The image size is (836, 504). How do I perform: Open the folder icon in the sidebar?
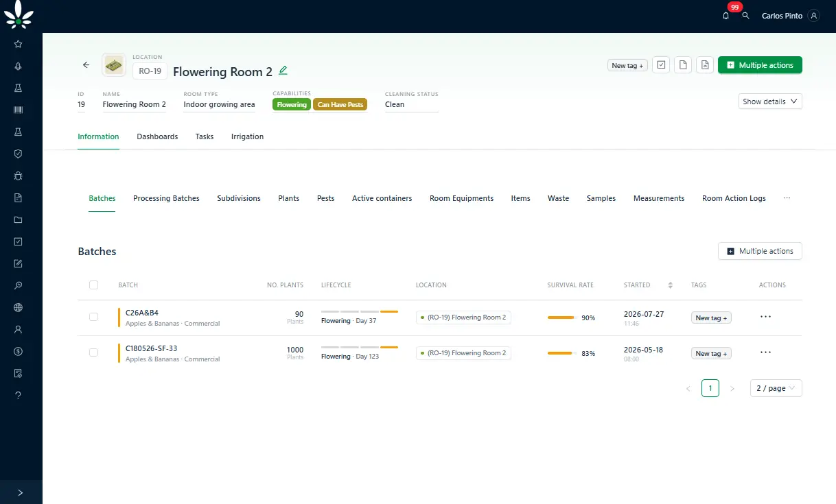(x=18, y=219)
